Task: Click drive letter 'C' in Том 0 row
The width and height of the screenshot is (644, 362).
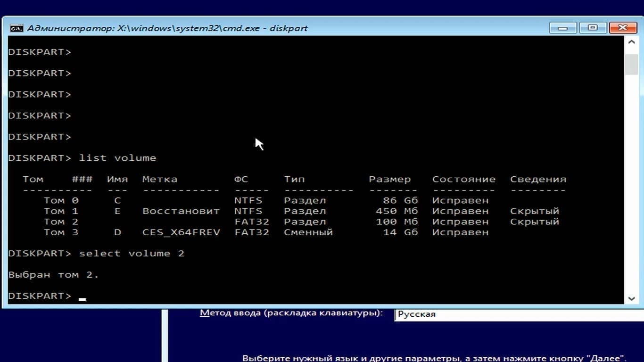Action: [117, 200]
